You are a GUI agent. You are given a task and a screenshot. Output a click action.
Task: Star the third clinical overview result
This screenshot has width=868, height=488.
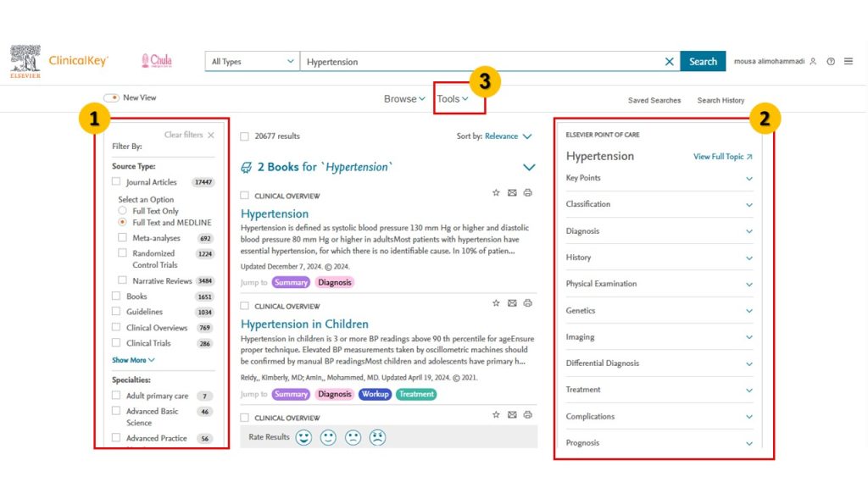[496, 414]
